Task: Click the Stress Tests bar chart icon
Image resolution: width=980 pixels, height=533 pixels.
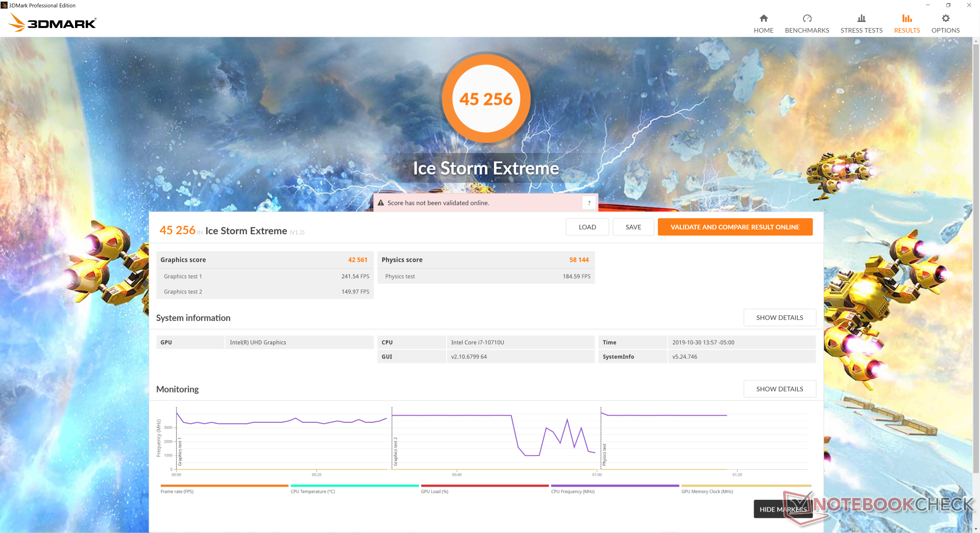Action: pyautogui.click(x=862, y=18)
